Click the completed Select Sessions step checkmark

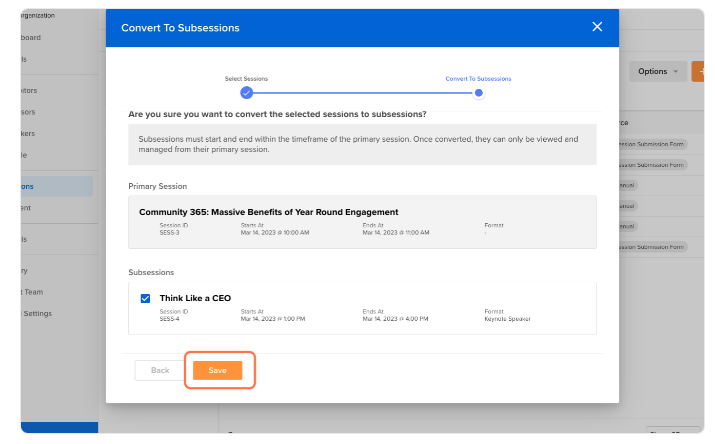[246, 93]
